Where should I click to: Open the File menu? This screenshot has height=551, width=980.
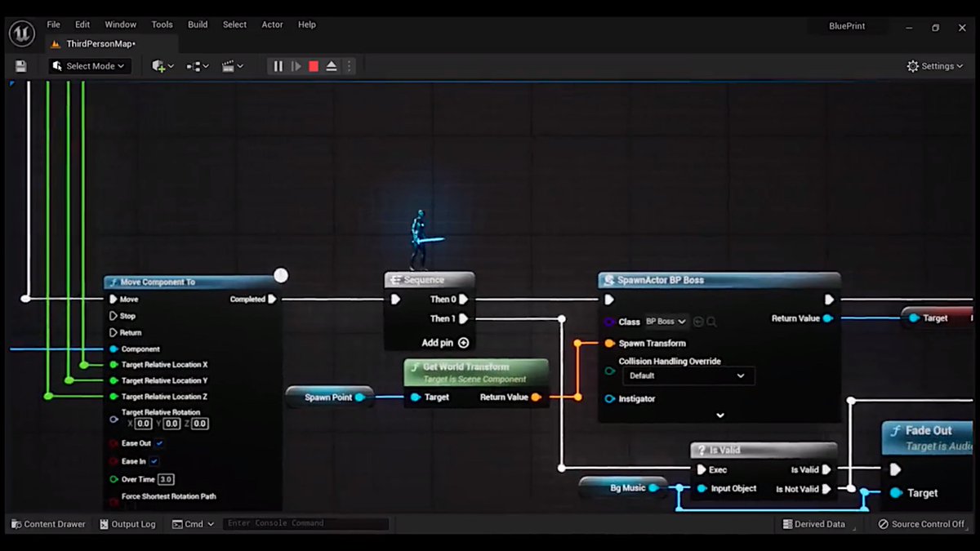(x=53, y=24)
